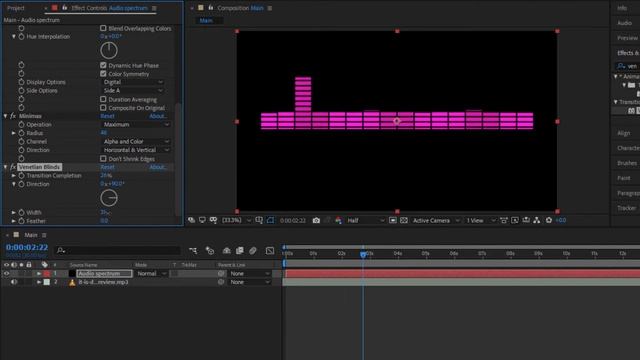
Task: Collapse the Venetian Blinds effect group
Action: point(6,167)
